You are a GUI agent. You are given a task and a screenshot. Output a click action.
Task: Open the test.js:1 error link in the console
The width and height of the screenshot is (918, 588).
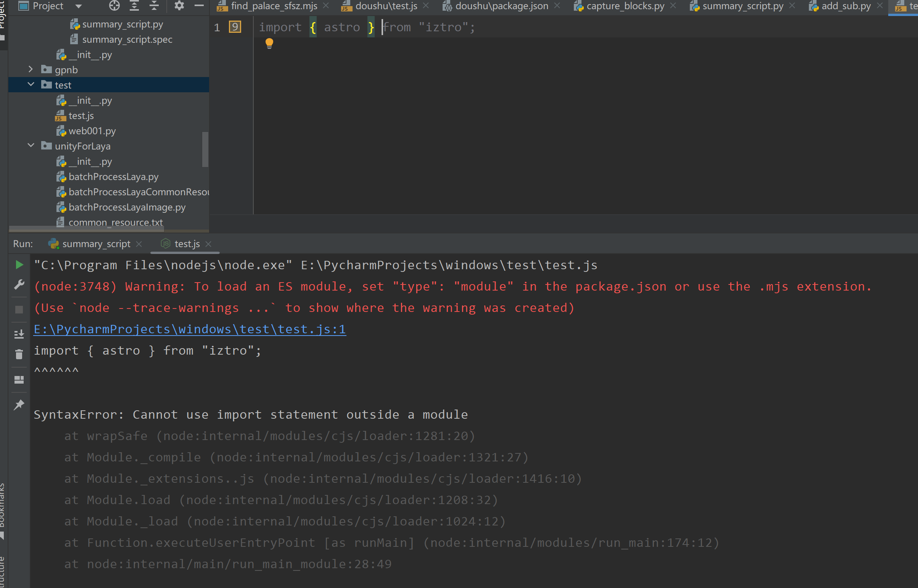[x=190, y=329]
